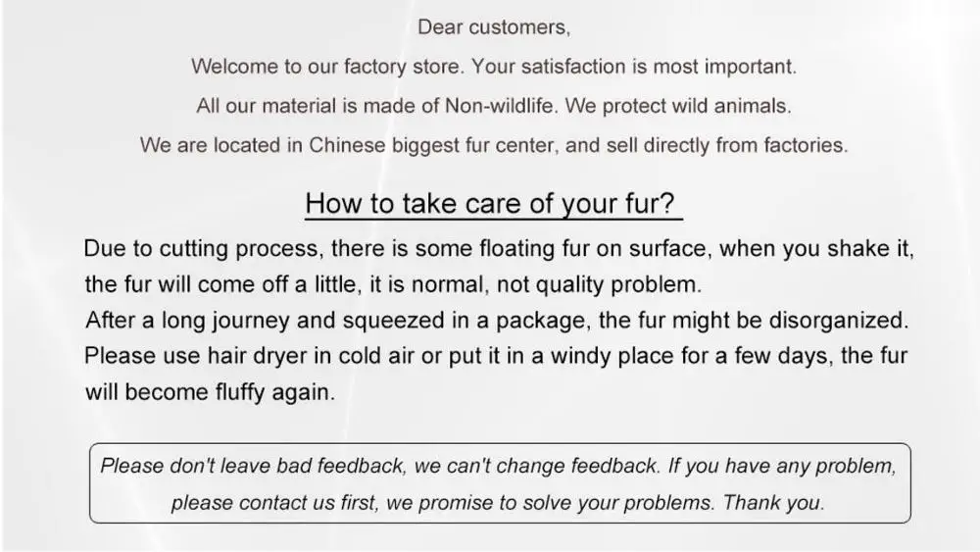Click the 'We protect wild animals' sentence
This screenshot has height=552, width=980.
[678, 106]
